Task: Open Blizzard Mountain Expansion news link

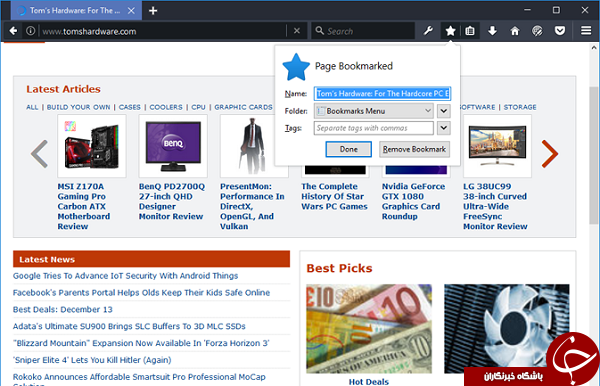Action: click(141, 343)
